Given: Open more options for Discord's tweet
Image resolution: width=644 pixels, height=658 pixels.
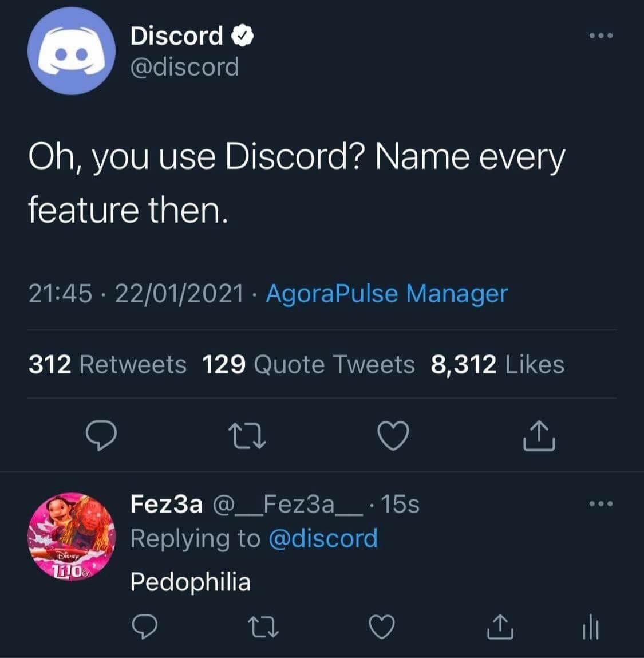Looking at the screenshot, I should 602,36.
